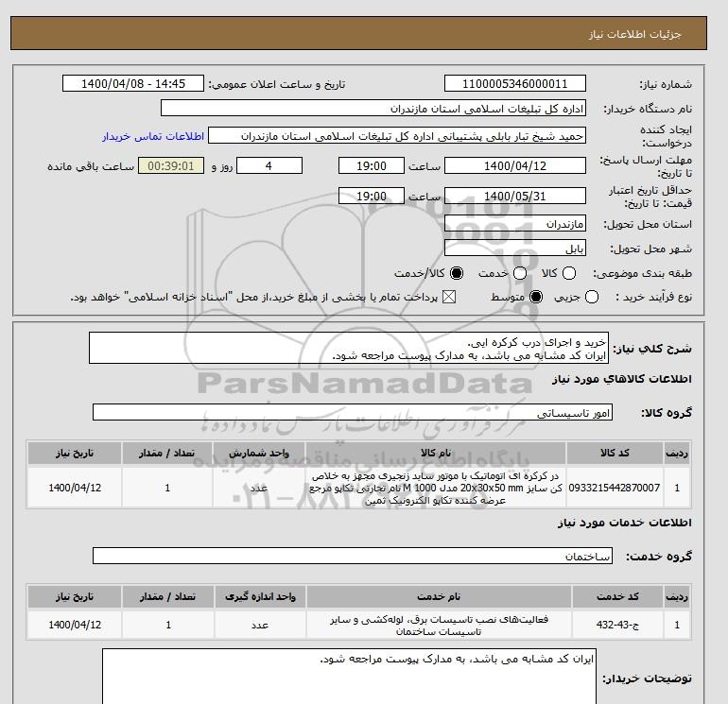Click the کد خدمت column header
Viewport: 728px width, 704px height.
617,597
